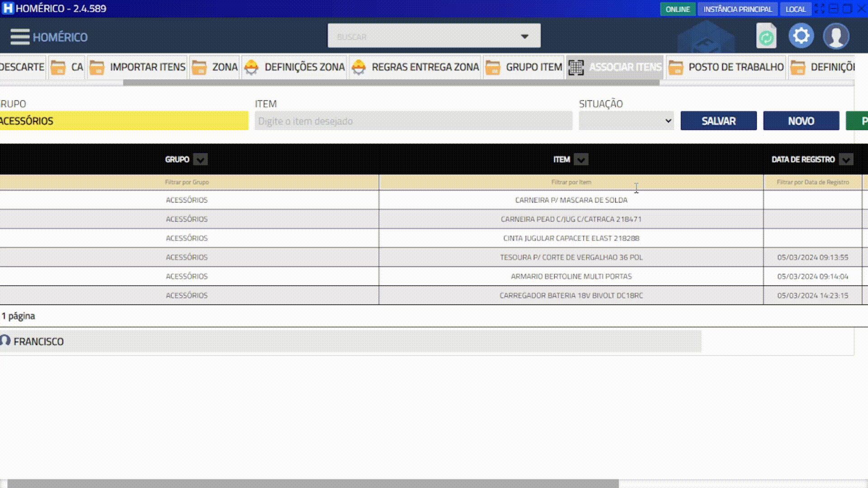Click the Posto de Trabalho folder icon

pos(675,67)
